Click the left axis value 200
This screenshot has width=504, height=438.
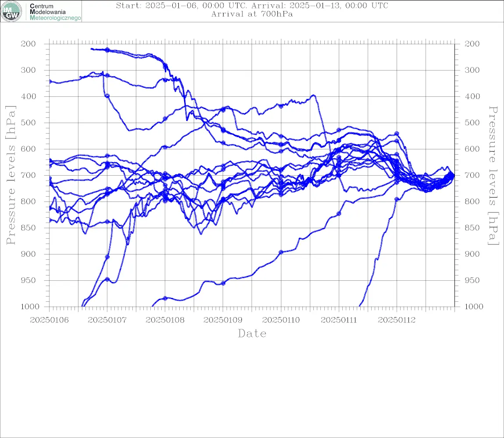coord(28,44)
